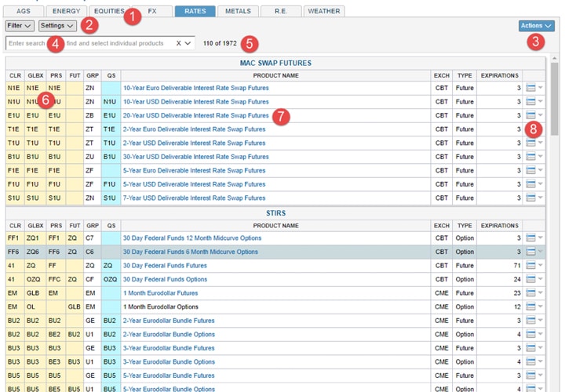Open 5-Year Euro Deliverable Interest Rate Swap Futures link
565x392 pixels.
pos(194,169)
